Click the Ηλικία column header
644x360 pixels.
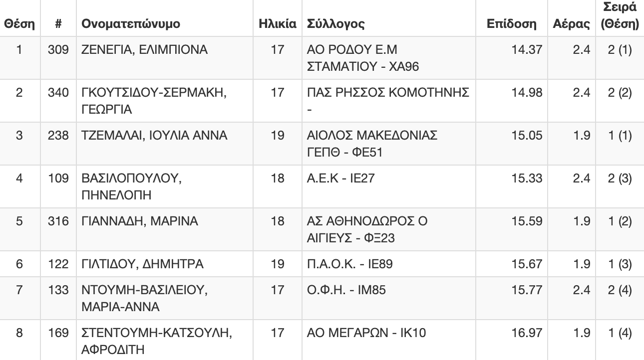(x=277, y=24)
